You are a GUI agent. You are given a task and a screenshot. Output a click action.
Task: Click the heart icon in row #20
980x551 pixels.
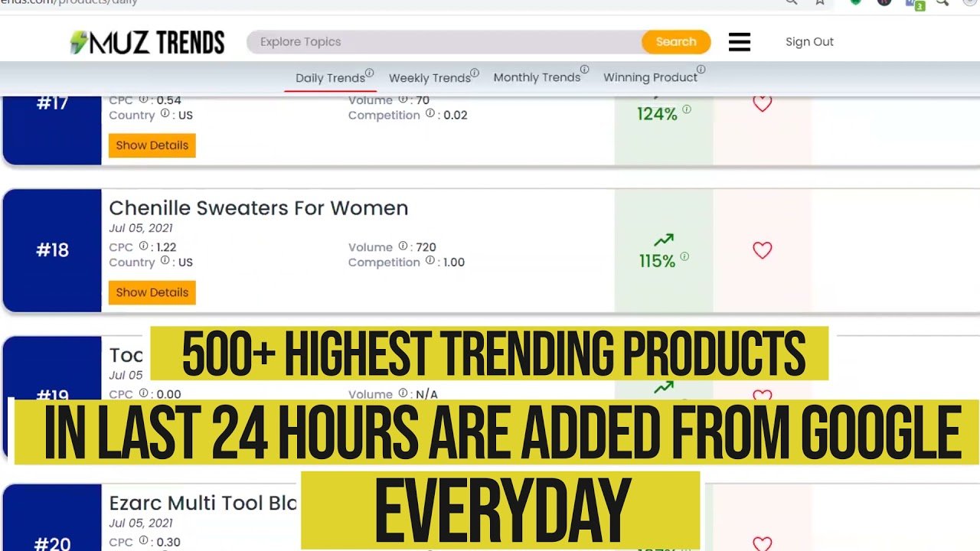(762, 543)
